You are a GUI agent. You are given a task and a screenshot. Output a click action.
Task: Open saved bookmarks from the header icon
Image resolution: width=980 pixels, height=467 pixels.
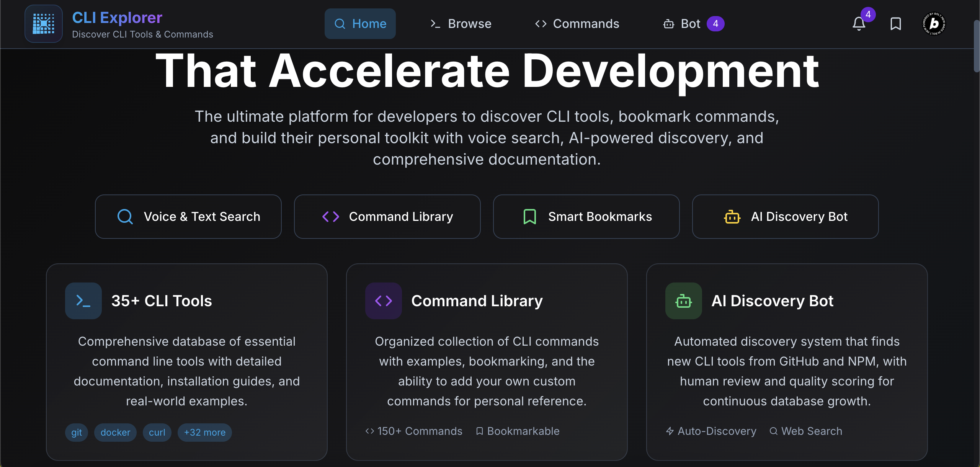point(895,24)
